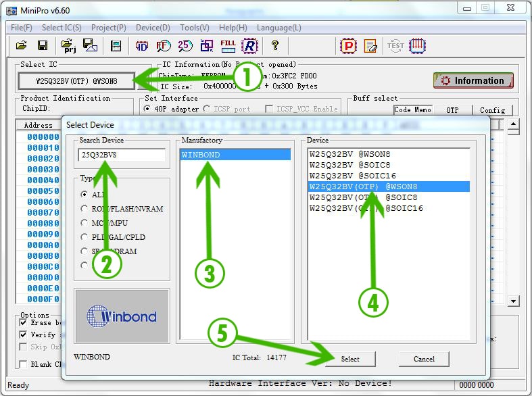Click the Program chip P icon
The image size is (532, 396).
pyautogui.click(x=348, y=46)
